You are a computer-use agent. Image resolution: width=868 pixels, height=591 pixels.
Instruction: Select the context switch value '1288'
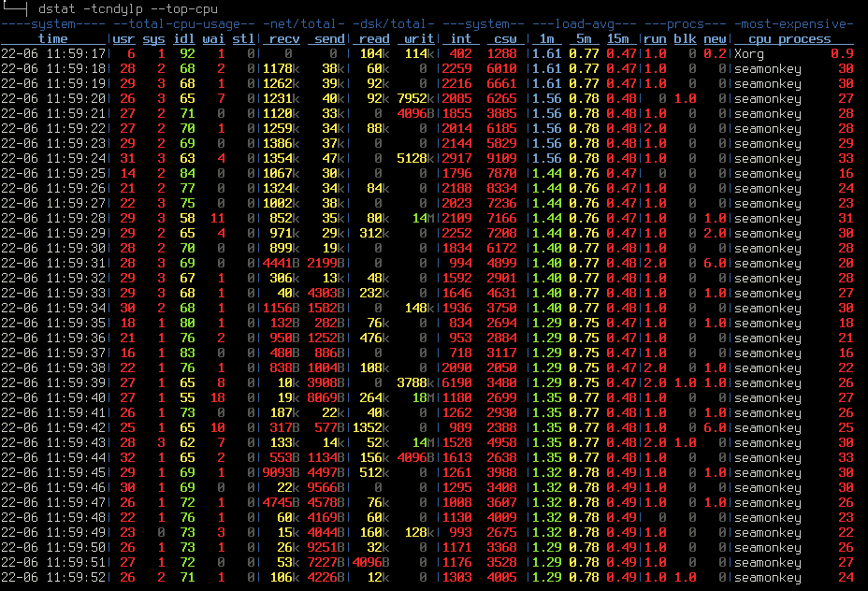(501, 53)
